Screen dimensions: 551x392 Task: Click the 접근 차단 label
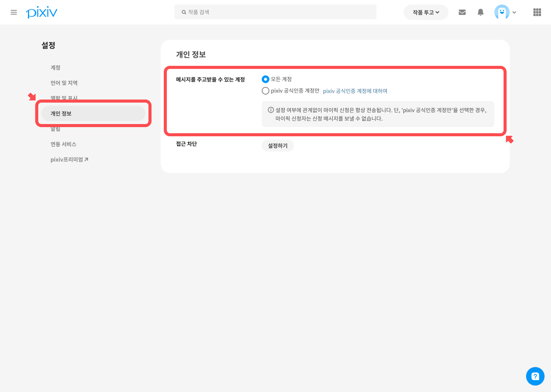point(186,144)
